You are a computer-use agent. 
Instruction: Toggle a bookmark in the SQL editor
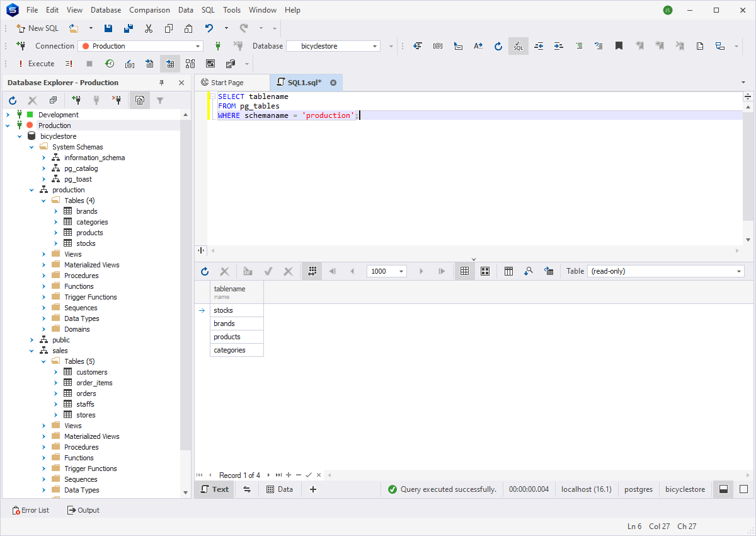618,45
